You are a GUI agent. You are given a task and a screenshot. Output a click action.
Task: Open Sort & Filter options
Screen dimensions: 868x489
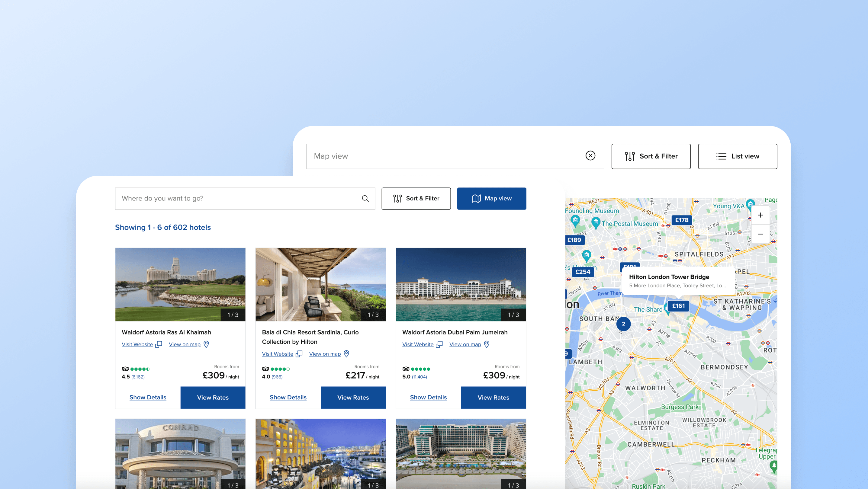[416, 198]
